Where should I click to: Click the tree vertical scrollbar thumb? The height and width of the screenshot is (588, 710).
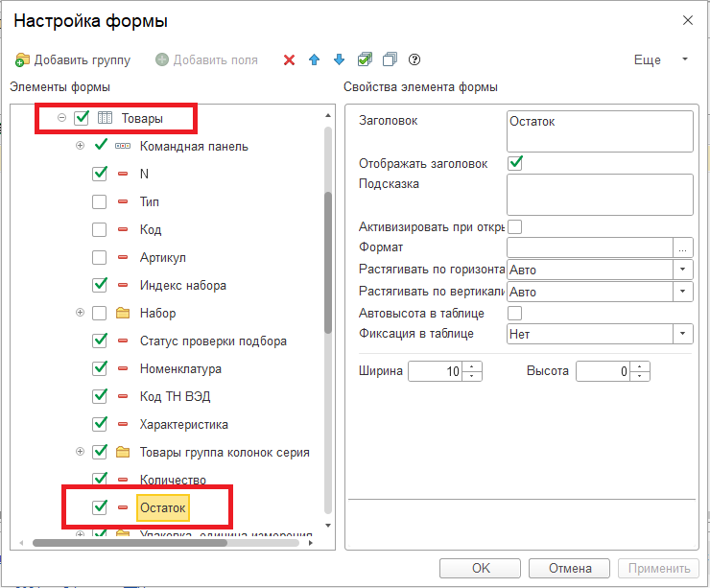coord(328,263)
